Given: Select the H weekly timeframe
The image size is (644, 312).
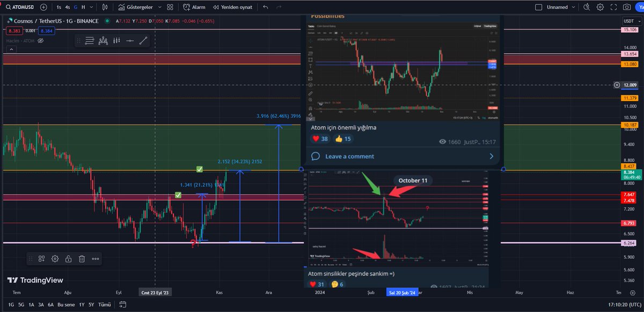Looking at the screenshot, I should (83, 8).
